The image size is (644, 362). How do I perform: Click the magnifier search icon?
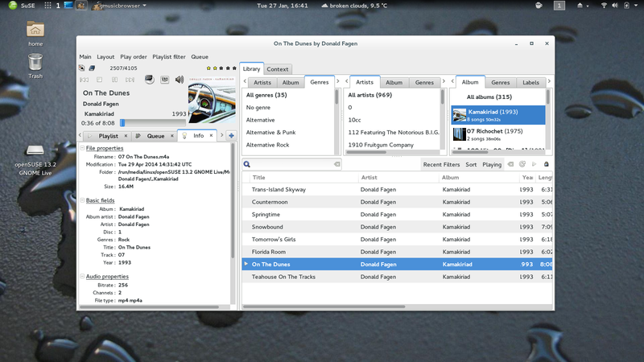pos(247,164)
